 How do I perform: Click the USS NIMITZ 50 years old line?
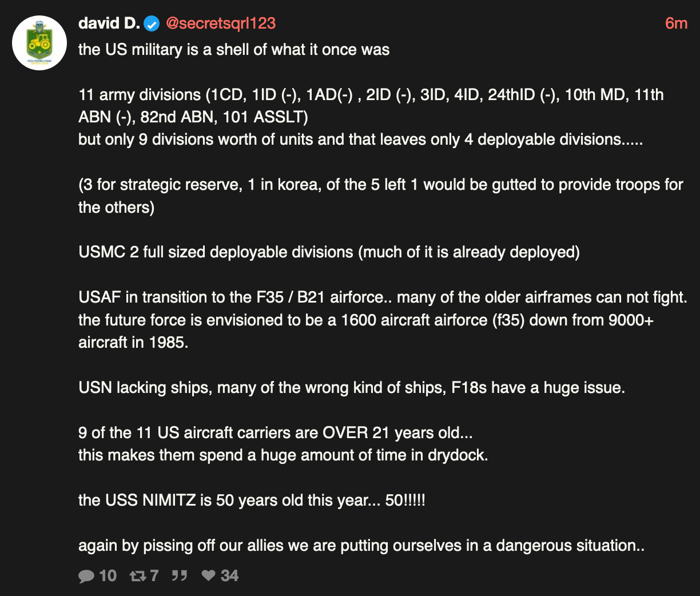point(252,500)
